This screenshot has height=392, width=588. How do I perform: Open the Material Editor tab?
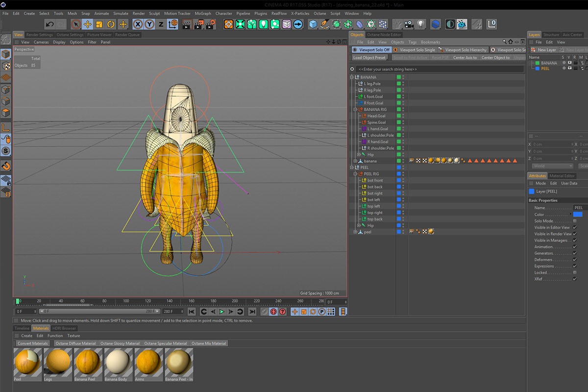[562, 176]
